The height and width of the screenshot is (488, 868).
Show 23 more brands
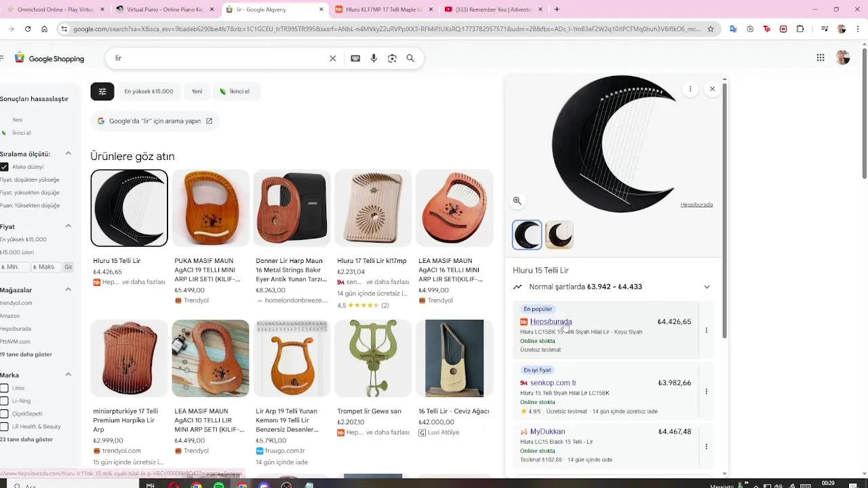(26, 439)
